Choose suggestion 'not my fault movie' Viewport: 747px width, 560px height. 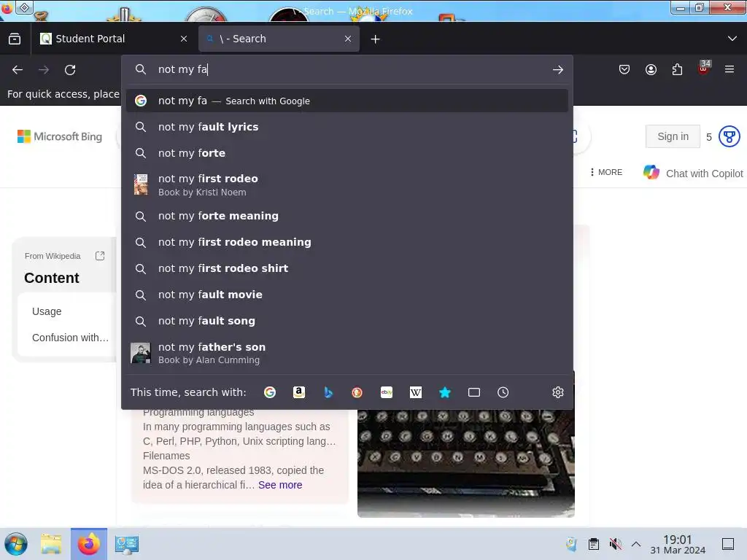347,295
